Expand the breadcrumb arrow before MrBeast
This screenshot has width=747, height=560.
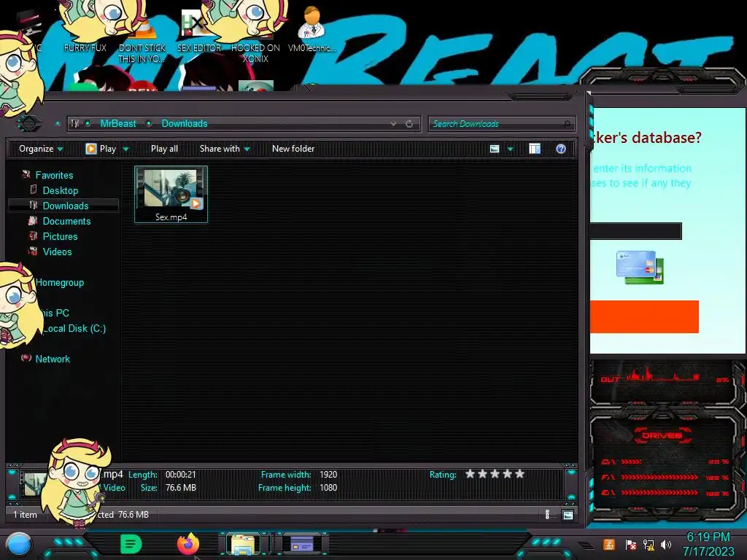(88, 123)
